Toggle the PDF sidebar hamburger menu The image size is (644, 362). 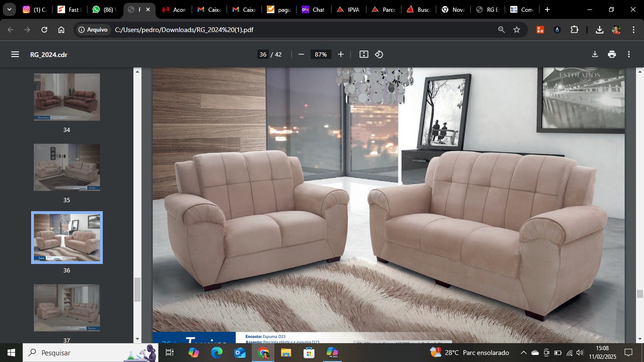click(x=15, y=54)
